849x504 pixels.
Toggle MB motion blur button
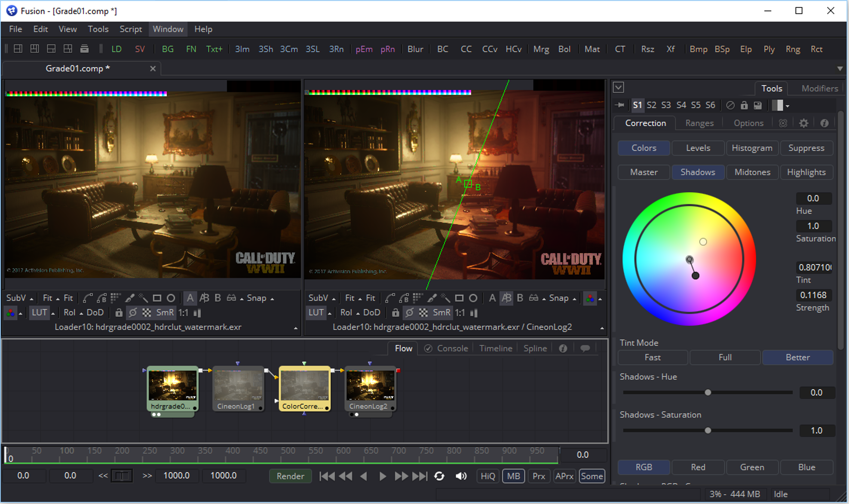click(513, 476)
